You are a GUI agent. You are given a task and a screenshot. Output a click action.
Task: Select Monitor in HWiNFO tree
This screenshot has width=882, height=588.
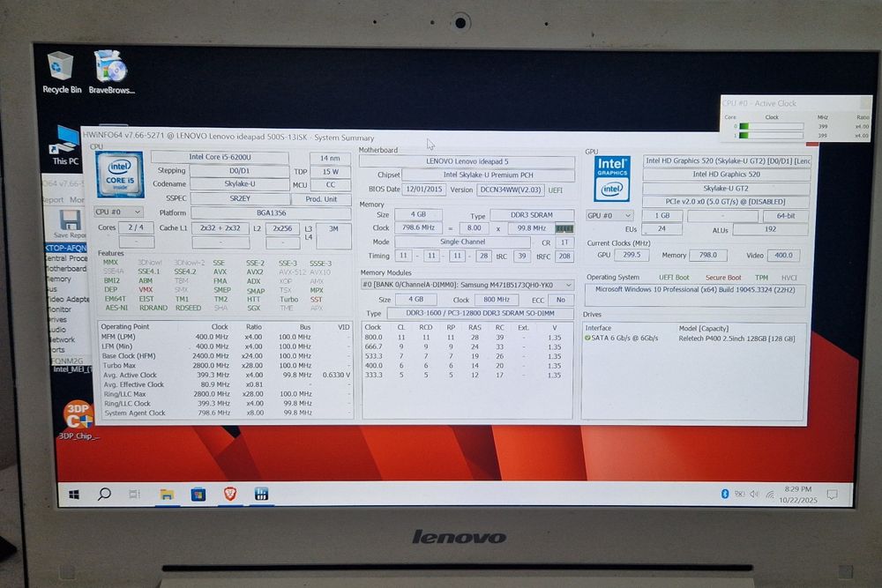pos(59,309)
